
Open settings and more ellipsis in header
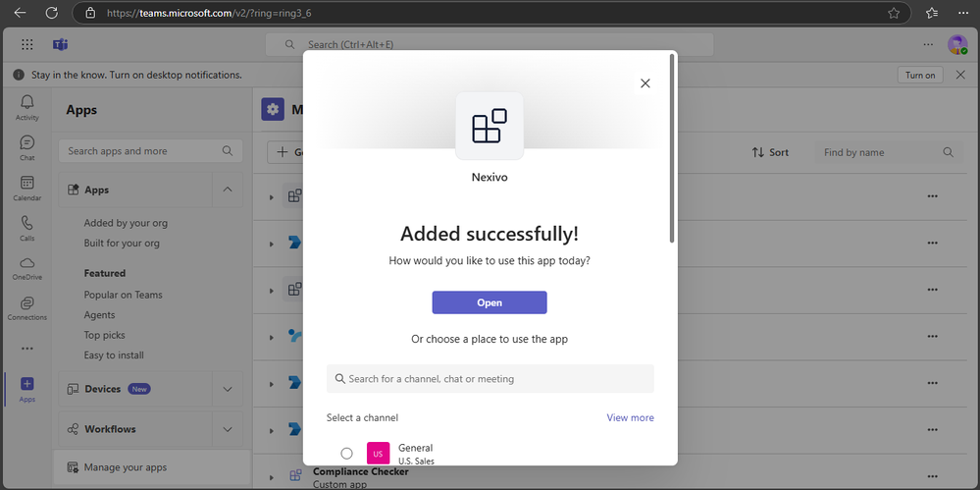[x=929, y=44]
